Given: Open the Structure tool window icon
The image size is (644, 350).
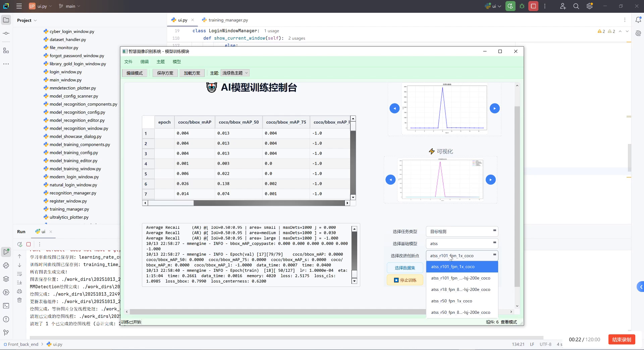Looking at the screenshot, I should point(6,51).
